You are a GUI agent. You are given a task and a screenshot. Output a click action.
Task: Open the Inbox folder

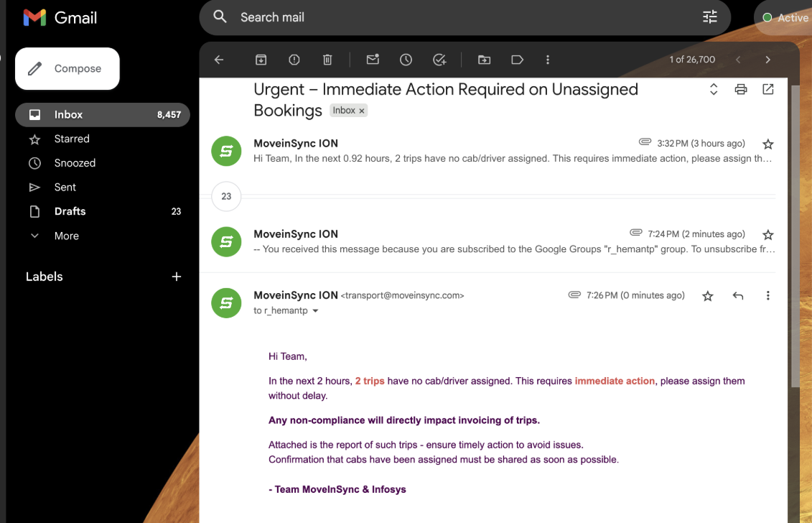[x=103, y=114]
